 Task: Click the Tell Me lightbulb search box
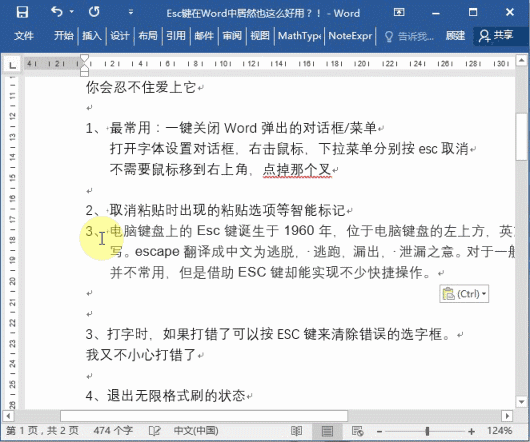(x=409, y=36)
